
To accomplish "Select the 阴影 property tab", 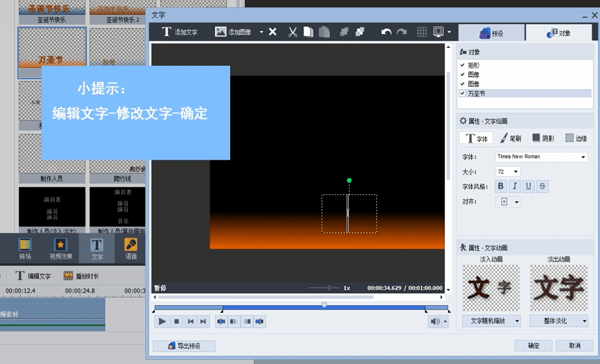I will coord(543,139).
